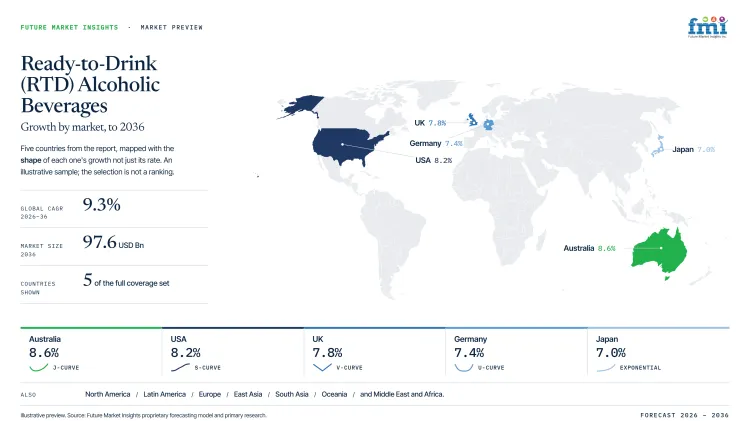This screenshot has width=750, height=421.
Task: Click the Latin America region link
Action: pos(165,394)
